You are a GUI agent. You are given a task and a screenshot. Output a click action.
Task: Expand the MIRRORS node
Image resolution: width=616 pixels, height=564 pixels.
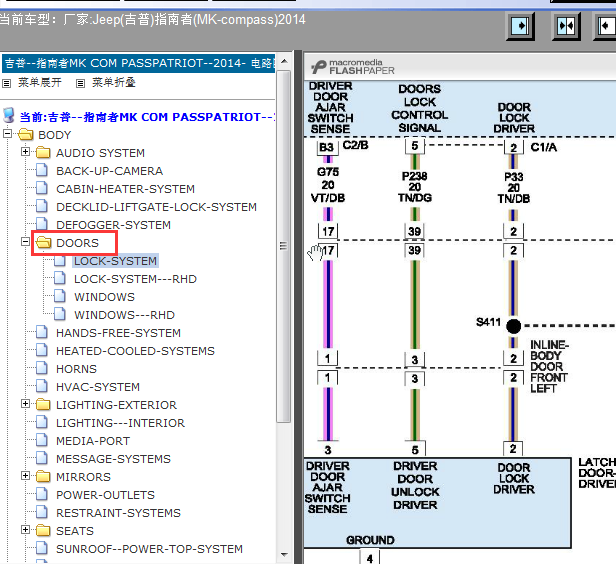click(25, 476)
